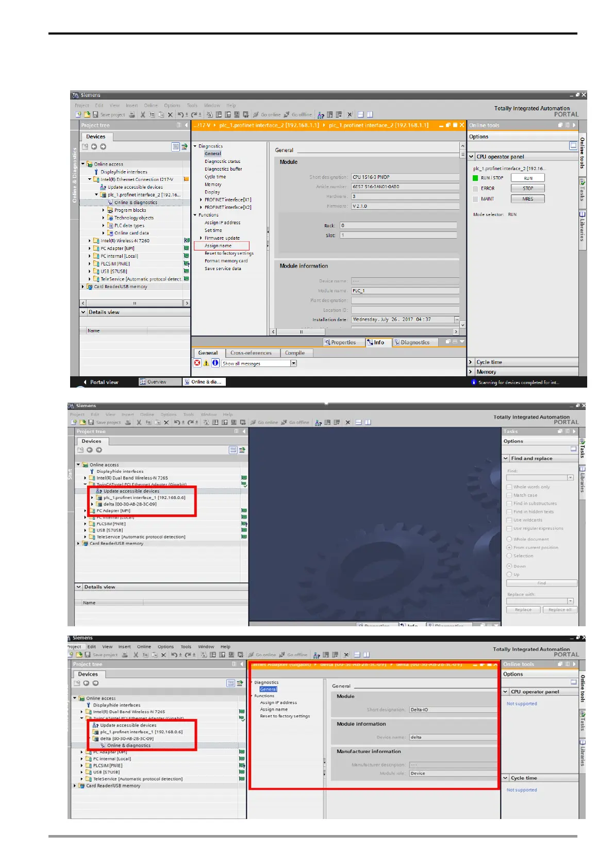The image size is (614, 868).
Task: Check Find in hidden texts checkbox
Action: tap(509, 512)
